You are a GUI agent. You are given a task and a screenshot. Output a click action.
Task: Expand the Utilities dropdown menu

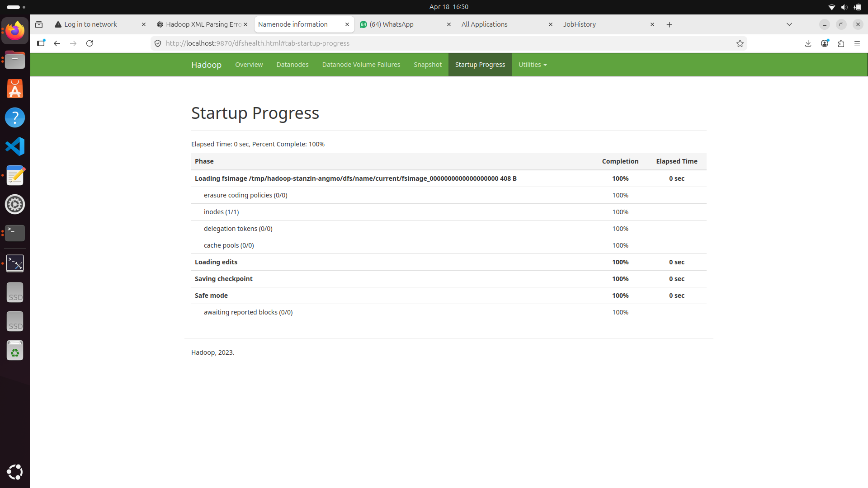tap(533, 64)
